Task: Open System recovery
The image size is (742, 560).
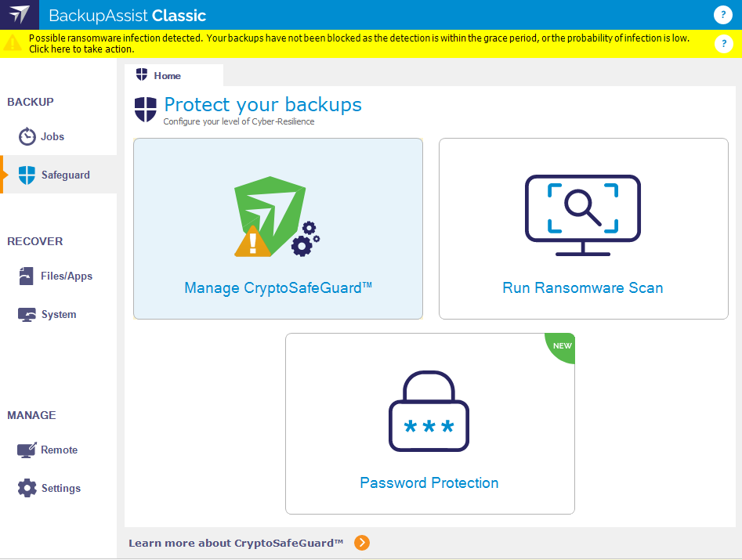Action: [x=59, y=315]
